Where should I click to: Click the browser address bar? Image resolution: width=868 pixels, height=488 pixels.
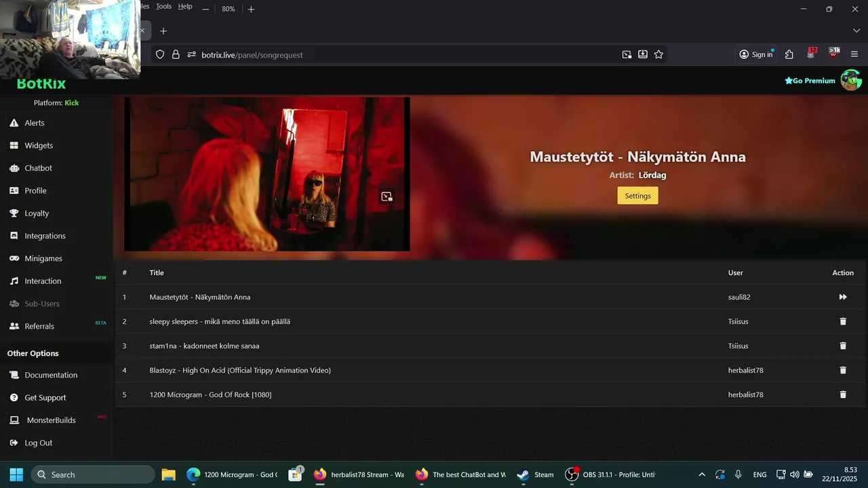(x=407, y=55)
